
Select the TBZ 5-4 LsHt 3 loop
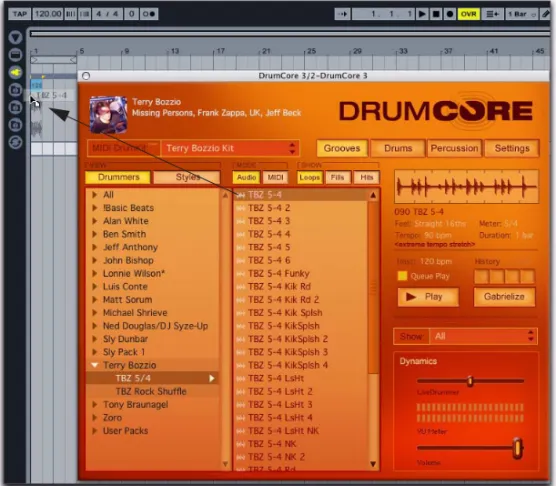coord(301,404)
